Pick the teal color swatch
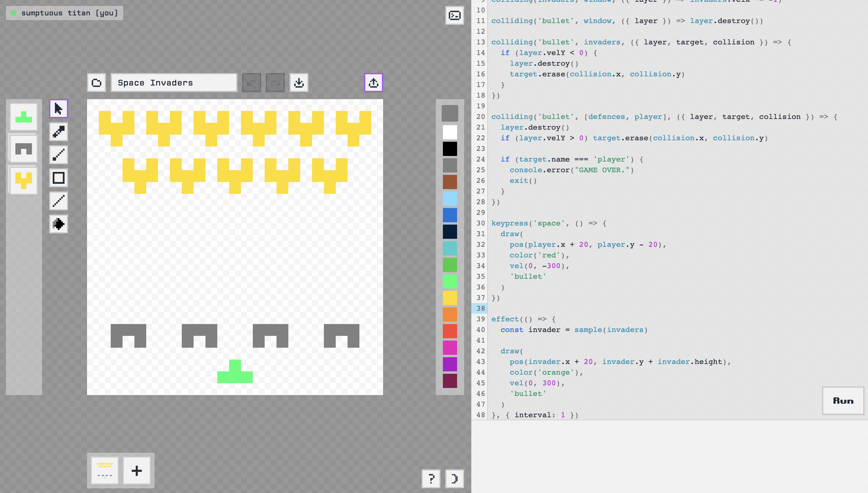 point(450,249)
